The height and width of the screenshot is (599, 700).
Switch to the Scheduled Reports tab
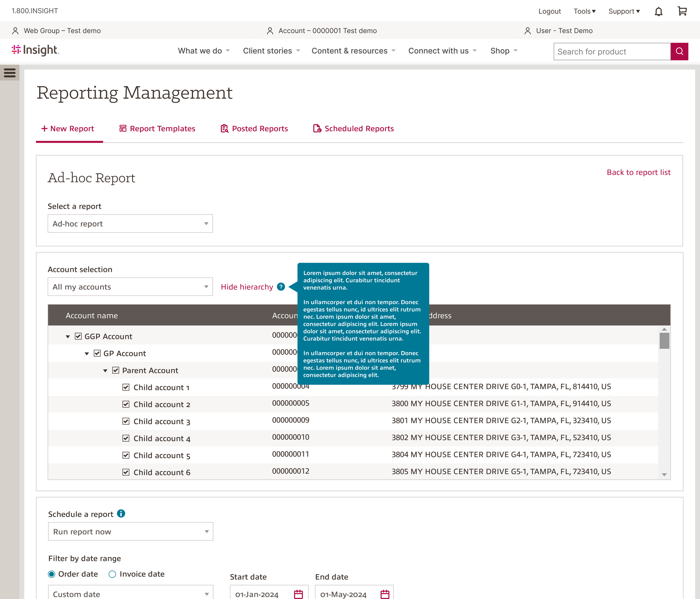tap(353, 129)
